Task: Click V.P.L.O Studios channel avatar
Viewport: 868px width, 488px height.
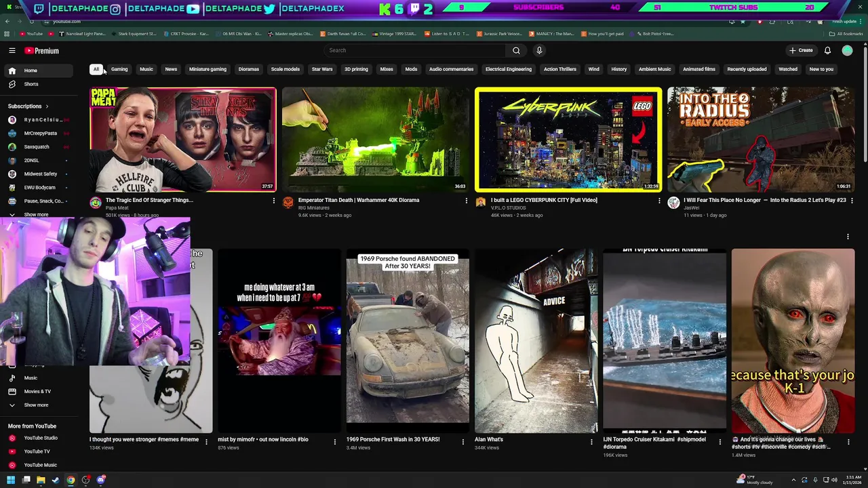Action: tap(481, 203)
